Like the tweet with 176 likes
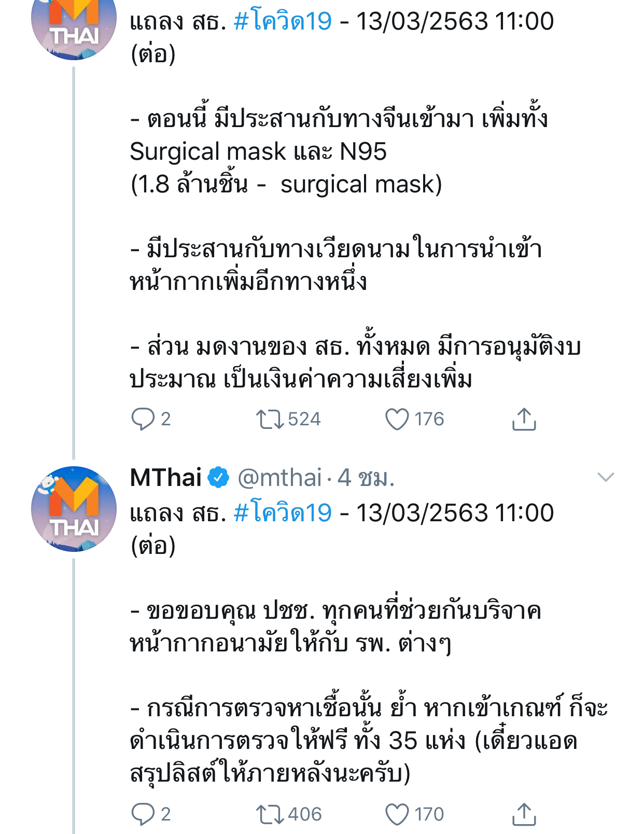The height and width of the screenshot is (834, 644). point(397,419)
